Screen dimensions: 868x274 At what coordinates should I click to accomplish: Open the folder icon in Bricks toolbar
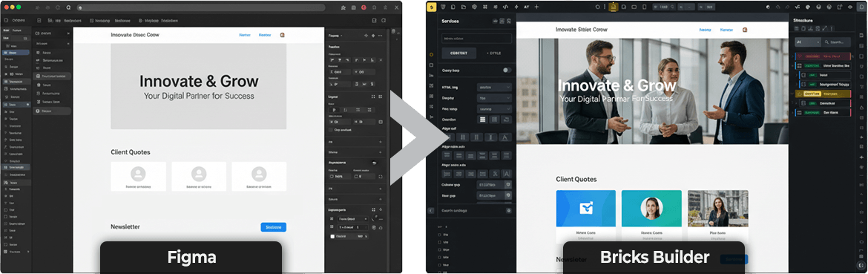(463, 7)
